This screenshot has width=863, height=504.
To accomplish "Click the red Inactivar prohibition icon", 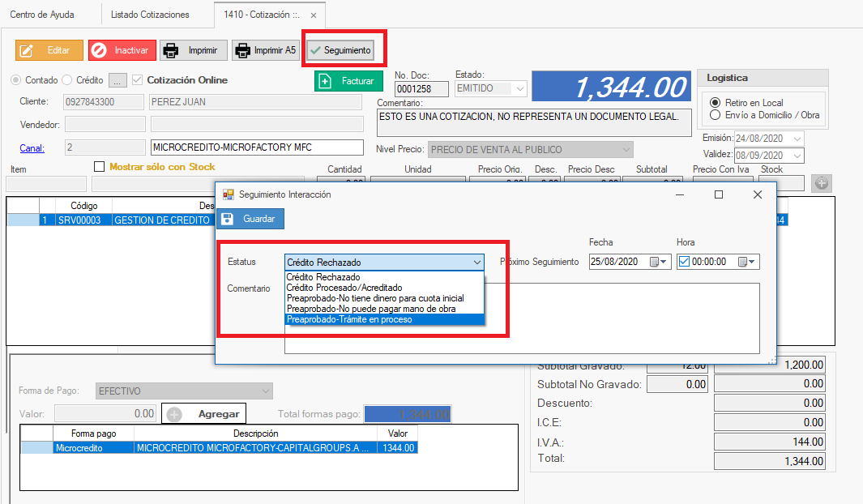I will pos(99,50).
